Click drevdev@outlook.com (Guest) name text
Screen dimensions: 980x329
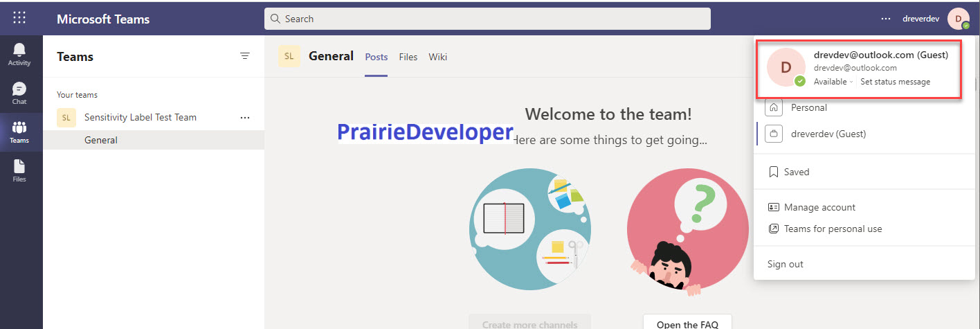881,55
